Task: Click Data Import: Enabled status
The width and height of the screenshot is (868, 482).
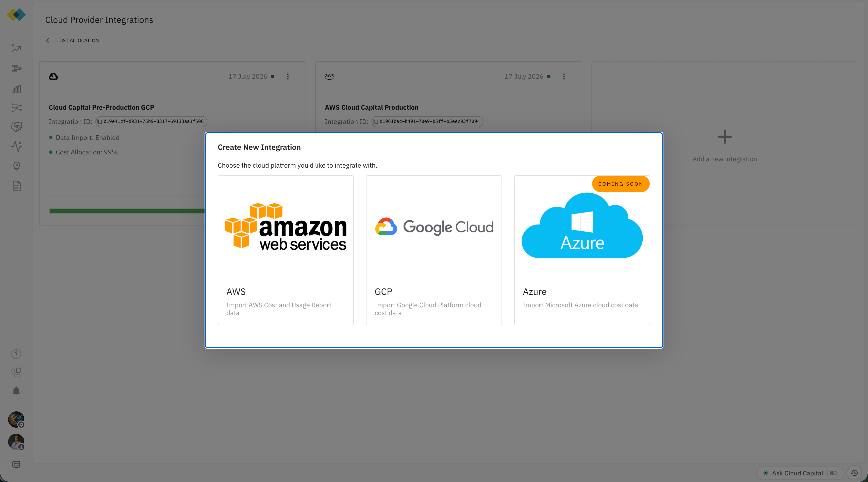Action: tap(88, 138)
